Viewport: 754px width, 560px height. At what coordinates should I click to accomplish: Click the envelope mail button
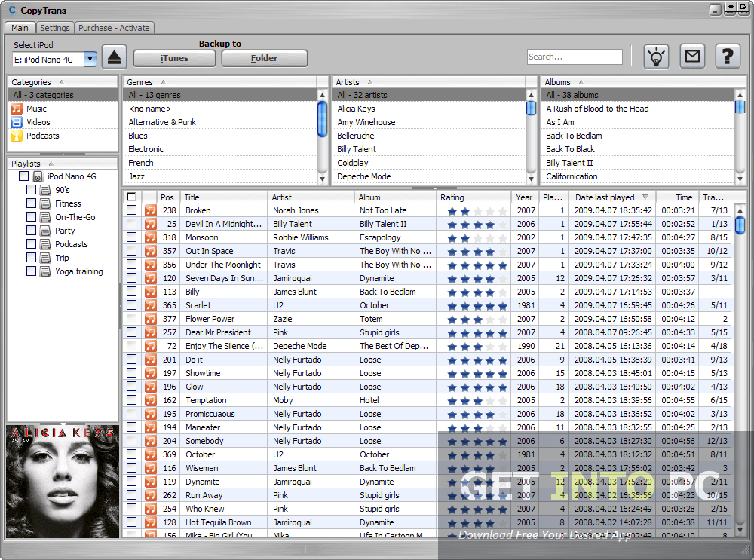tap(692, 57)
